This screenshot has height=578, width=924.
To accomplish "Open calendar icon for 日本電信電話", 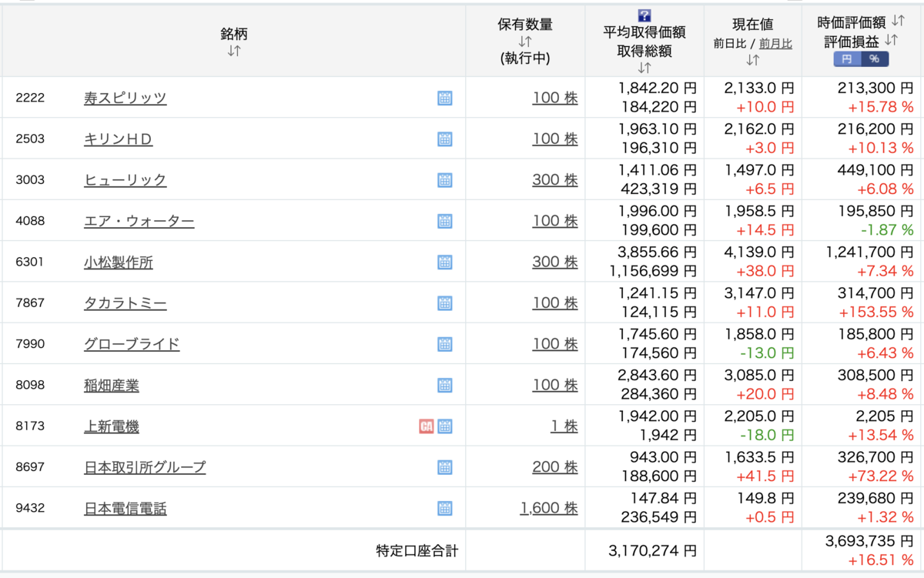I will [444, 508].
